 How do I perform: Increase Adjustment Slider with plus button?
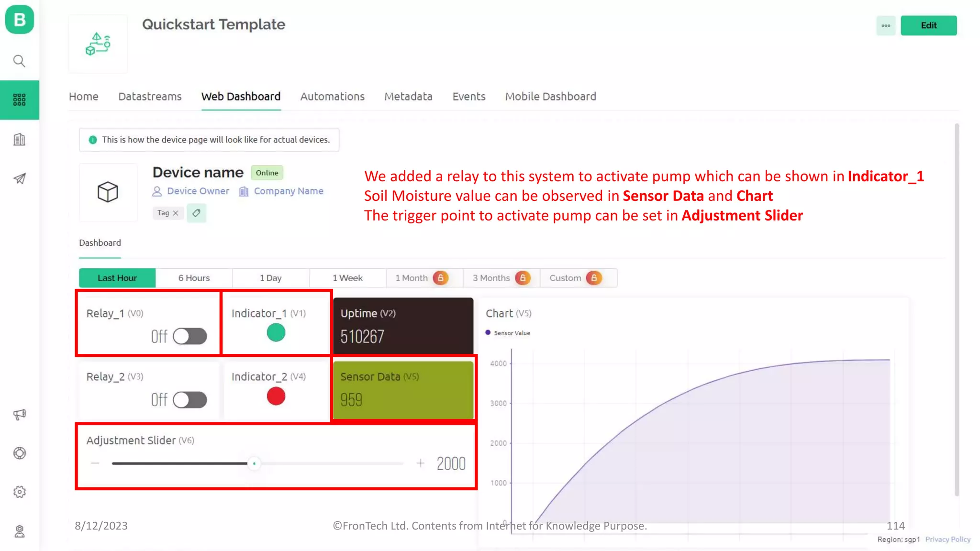pos(420,463)
